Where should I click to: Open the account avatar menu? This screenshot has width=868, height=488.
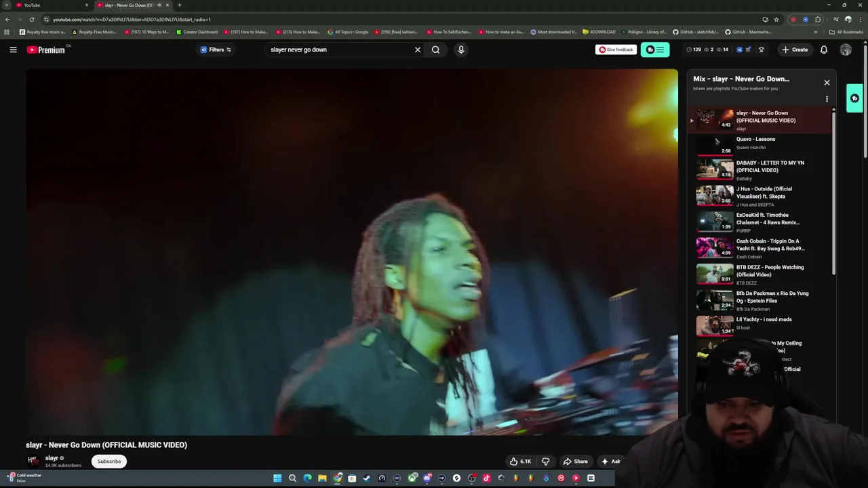[x=846, y=49]
